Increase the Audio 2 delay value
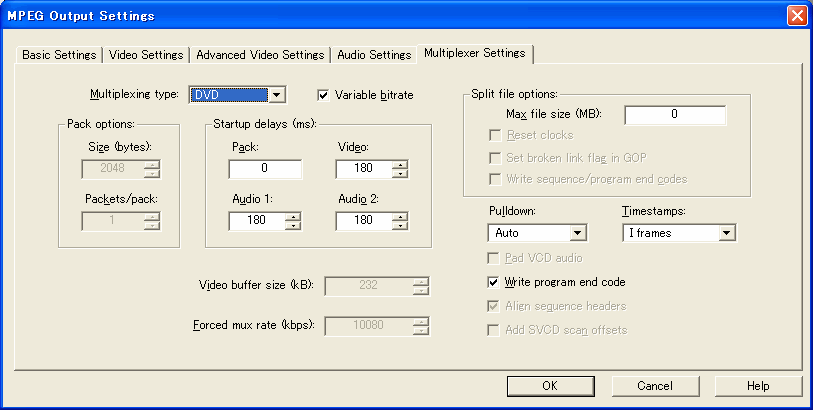The width and height of the screenshot is (813, 410). click(x=400, y=216)
